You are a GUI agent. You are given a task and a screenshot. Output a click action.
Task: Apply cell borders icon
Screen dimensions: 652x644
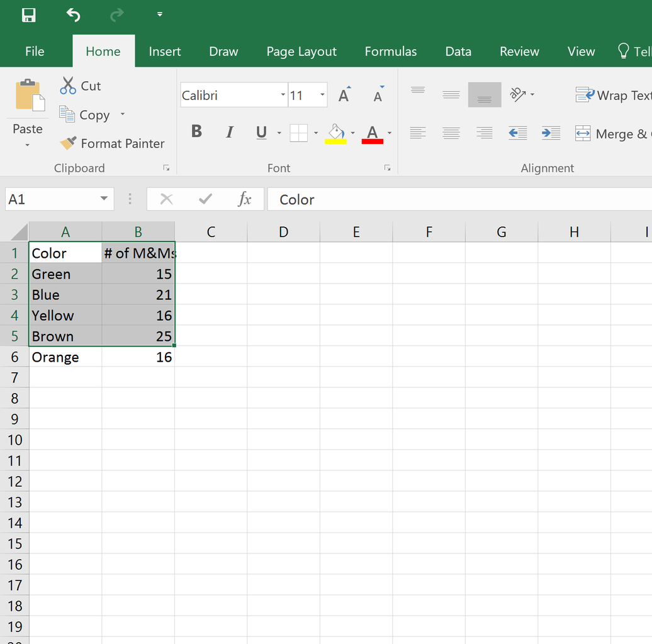click(298, 133)
